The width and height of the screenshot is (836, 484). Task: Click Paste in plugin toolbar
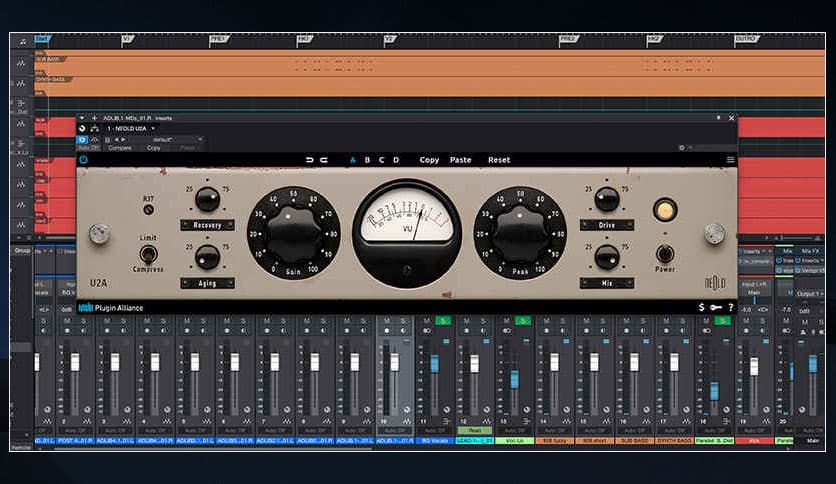[461, 160]
